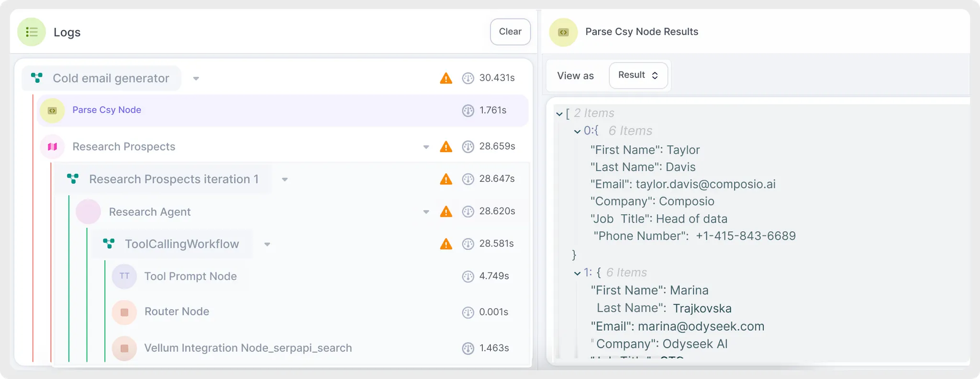Image resolution: width=980 pixels, height=379 pixels.
Task: Click the ToolCallingWorkflow workflow icon
Action: tap(109, 244)
